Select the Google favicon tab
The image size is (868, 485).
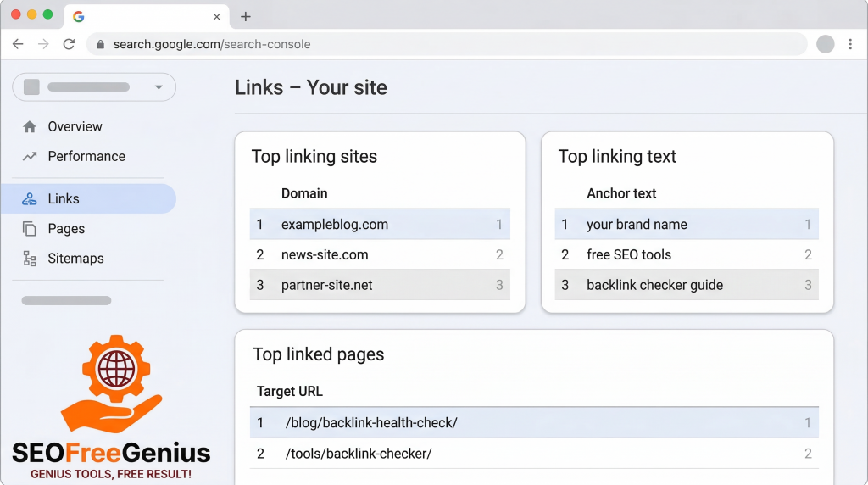click(79, 17)
